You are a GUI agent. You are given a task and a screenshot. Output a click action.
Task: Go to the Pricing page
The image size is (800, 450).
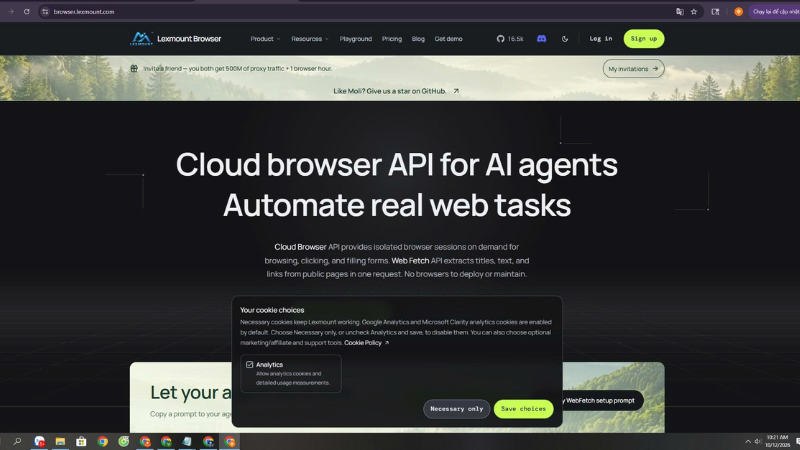tap(392, 39)
